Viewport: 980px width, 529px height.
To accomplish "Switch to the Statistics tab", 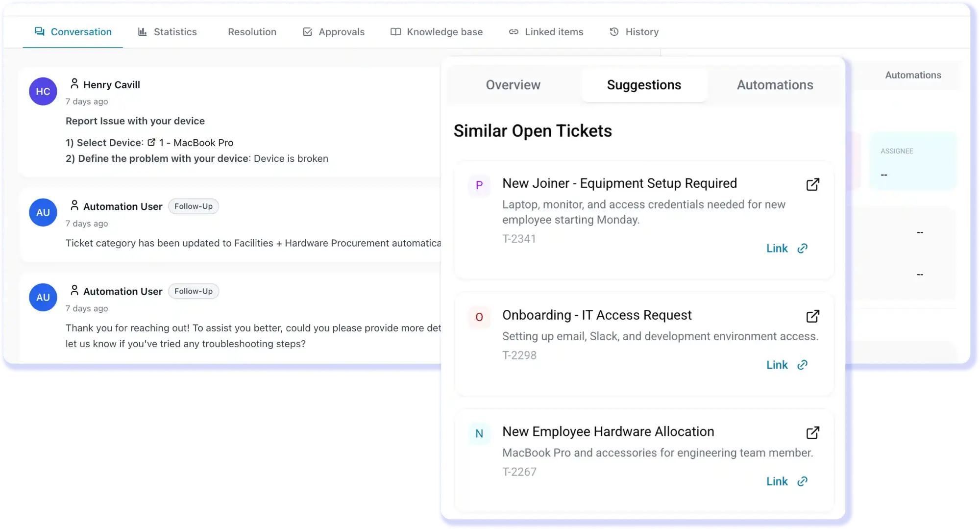I will (x=167, y=32).
